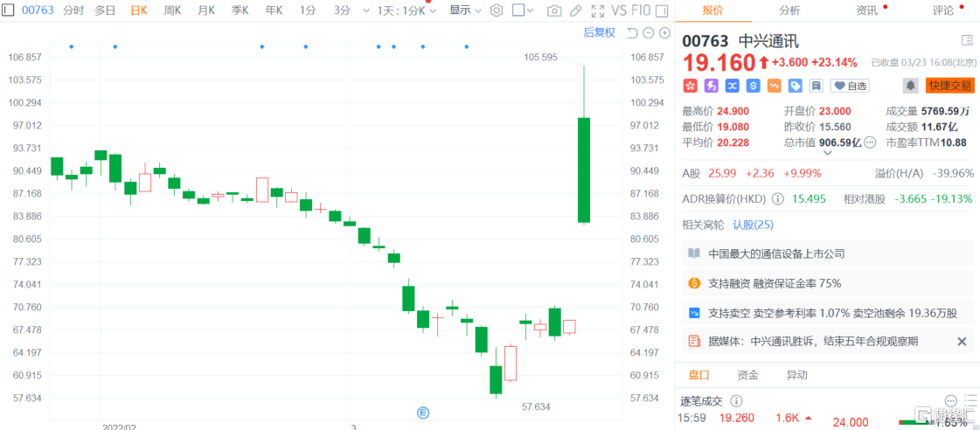This screenshot has width=980, height=430.
Task: Open the 显示 dropdown
Action: (x=465, y=10)
